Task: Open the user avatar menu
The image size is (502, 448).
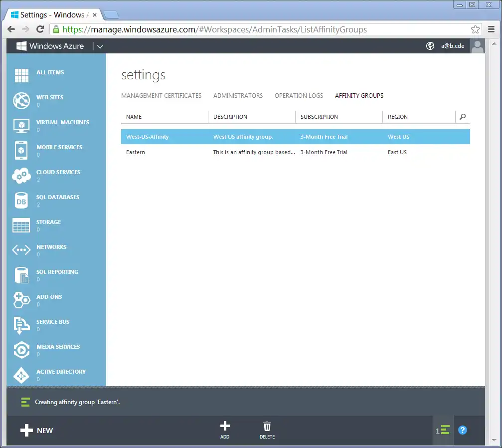Action: pos(478,46)
